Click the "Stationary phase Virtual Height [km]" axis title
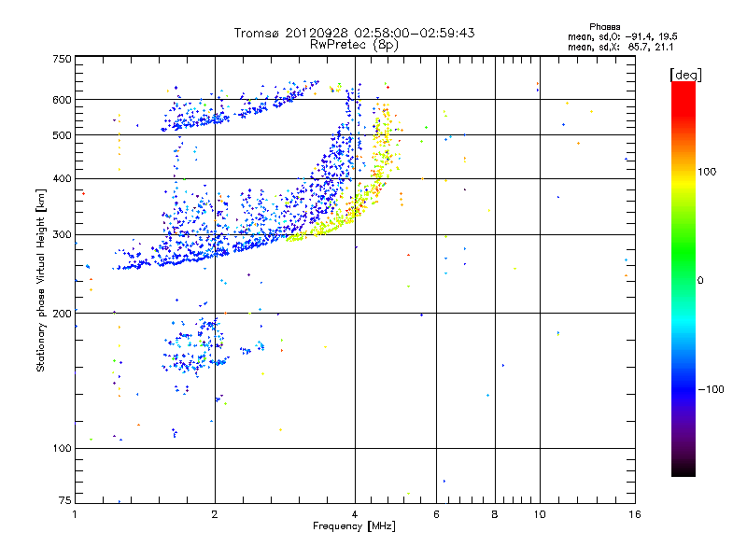The width and height of the screenshot is (747, 560). (x=40, y=281)
